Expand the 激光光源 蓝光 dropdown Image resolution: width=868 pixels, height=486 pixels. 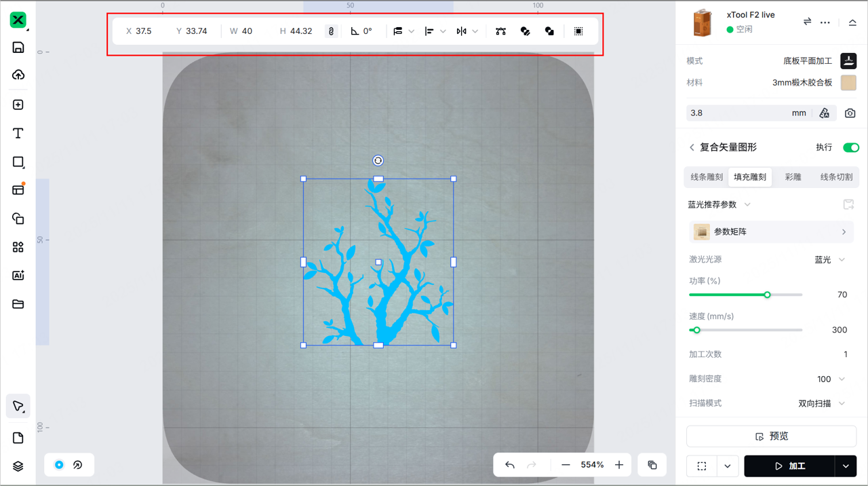tap(831, 259)
